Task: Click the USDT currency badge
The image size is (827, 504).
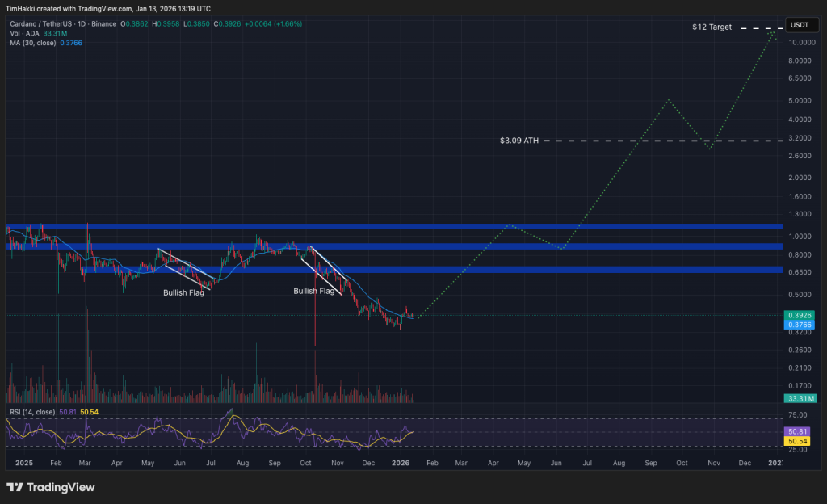Action: click(x=801, y=25)
